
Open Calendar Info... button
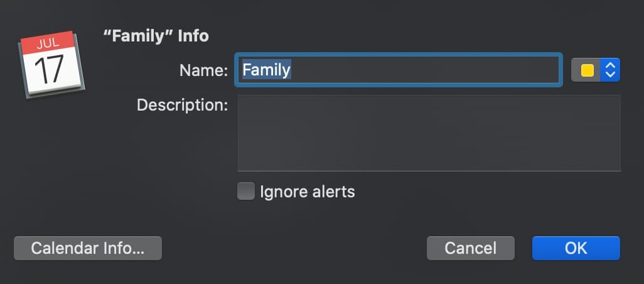click(x=88, y=248)
